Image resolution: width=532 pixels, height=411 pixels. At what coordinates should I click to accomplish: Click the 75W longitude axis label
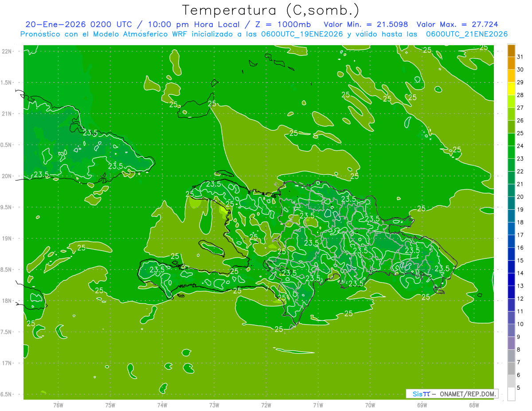click(110, 405)
